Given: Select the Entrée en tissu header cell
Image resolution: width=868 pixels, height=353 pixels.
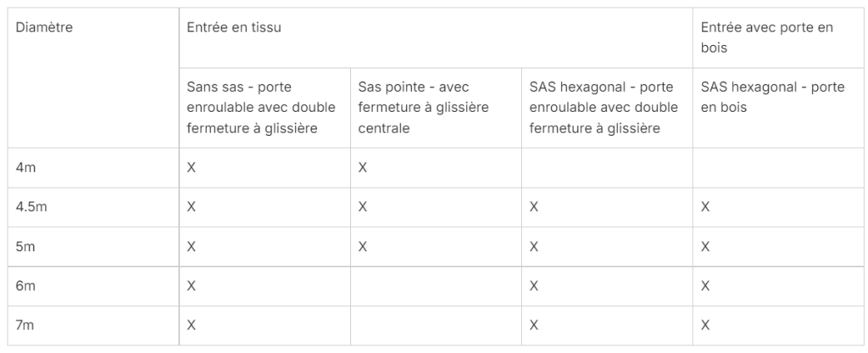Looking at the screenshot, I should (234, 28).
